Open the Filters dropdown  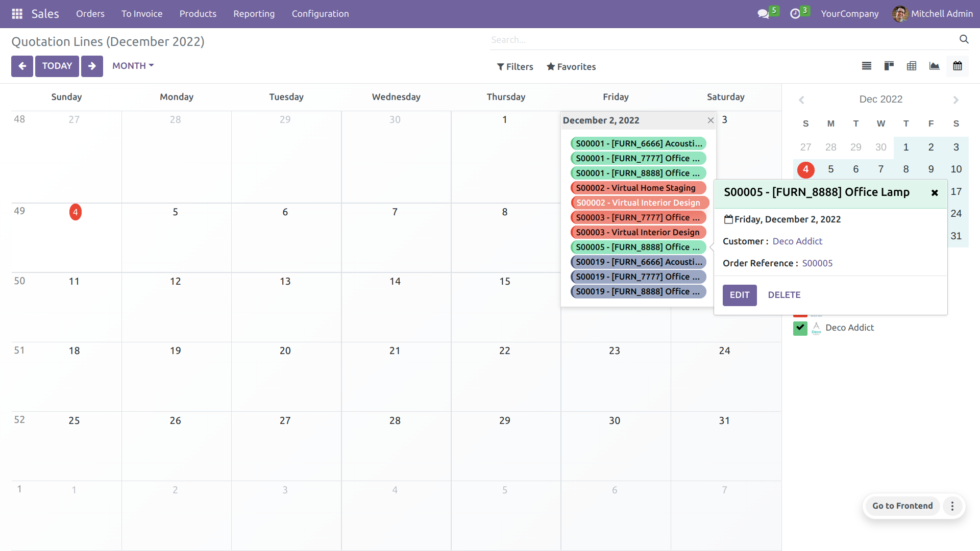[x=514, y=67]
